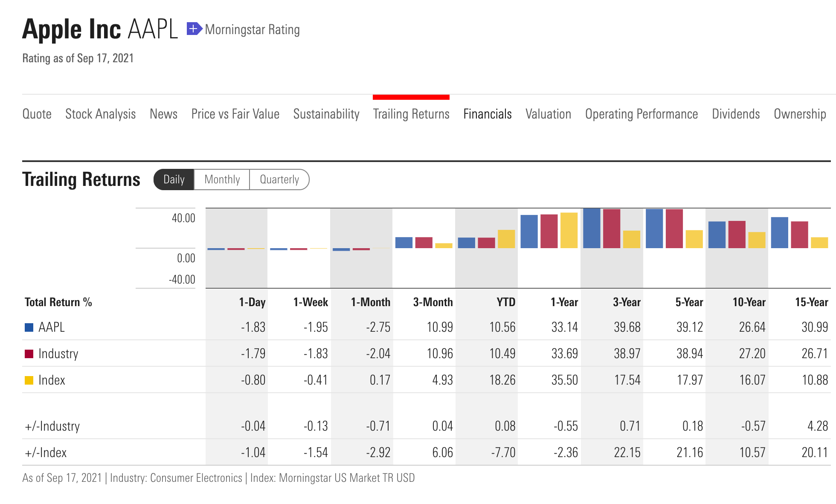Click the Apple Inc heading
The width and height of the screenshot is (836, 504).
(72, 29)
